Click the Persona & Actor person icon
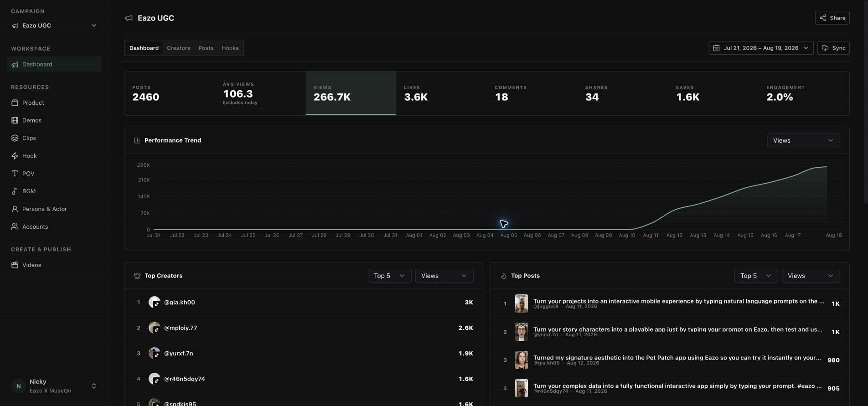Screen dimensions: 868x406 pyautogui.click(x=15, y=210)
